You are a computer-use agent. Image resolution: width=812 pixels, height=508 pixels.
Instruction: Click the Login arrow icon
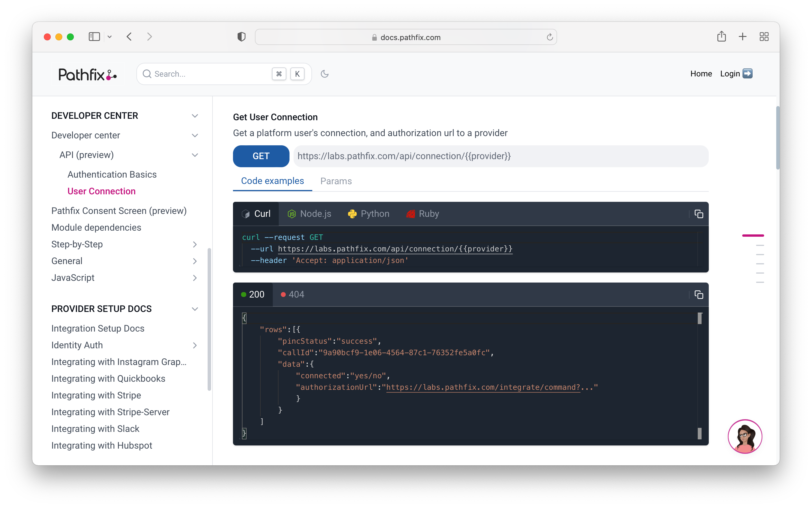click(747, 74)
